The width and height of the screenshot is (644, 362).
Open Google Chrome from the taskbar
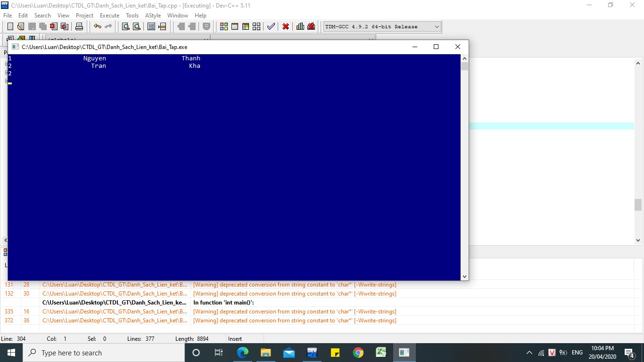pos(358,353)
